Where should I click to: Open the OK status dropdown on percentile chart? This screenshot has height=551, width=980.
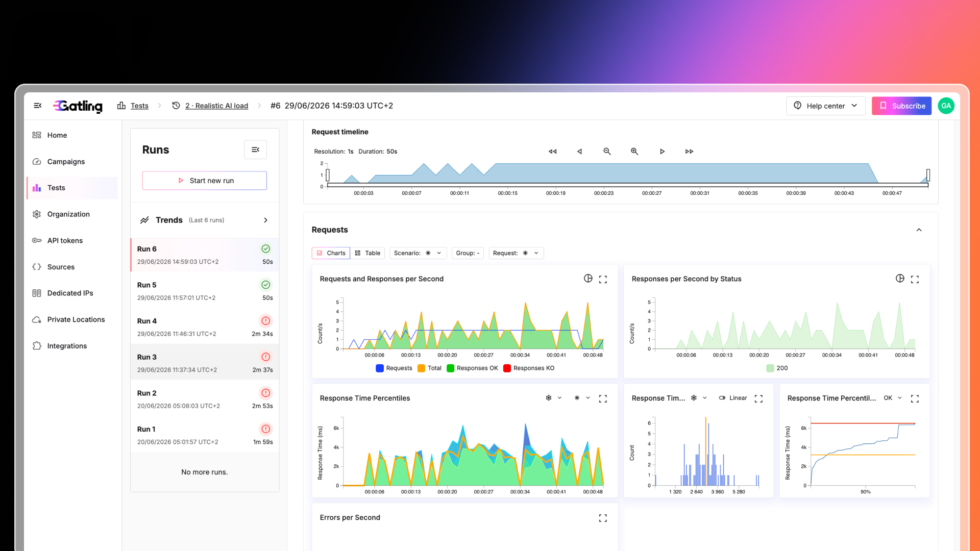pyautogui.click(x=893, y=398)
